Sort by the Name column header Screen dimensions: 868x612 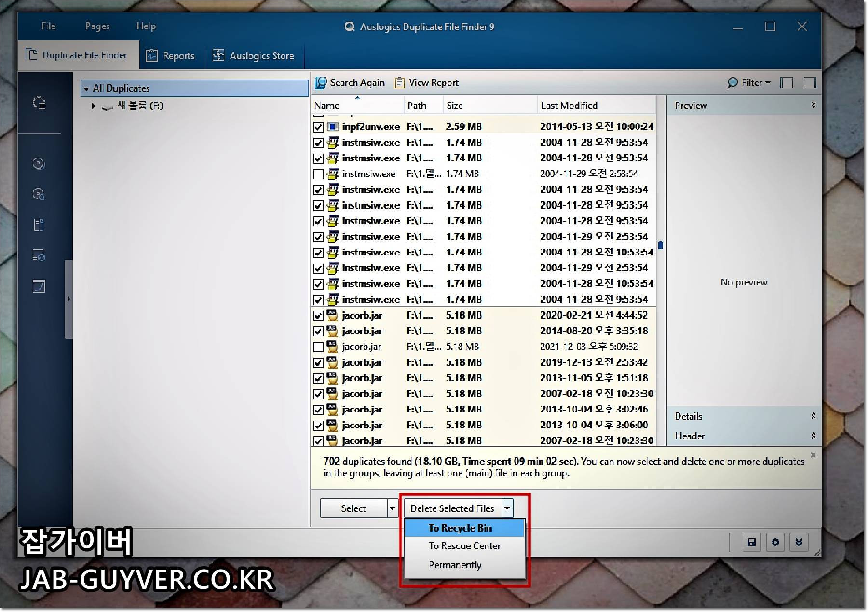pyautogui.click(x=357, y=106)
